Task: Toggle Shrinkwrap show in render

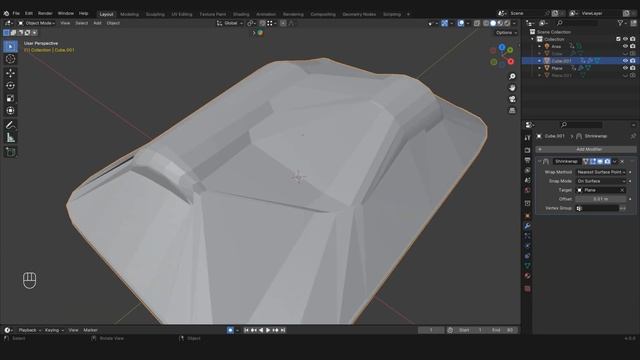Action: pos(607,162)
